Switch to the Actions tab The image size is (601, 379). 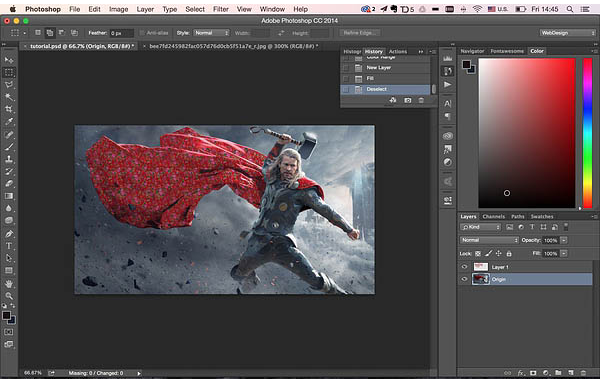coord(398,51)
